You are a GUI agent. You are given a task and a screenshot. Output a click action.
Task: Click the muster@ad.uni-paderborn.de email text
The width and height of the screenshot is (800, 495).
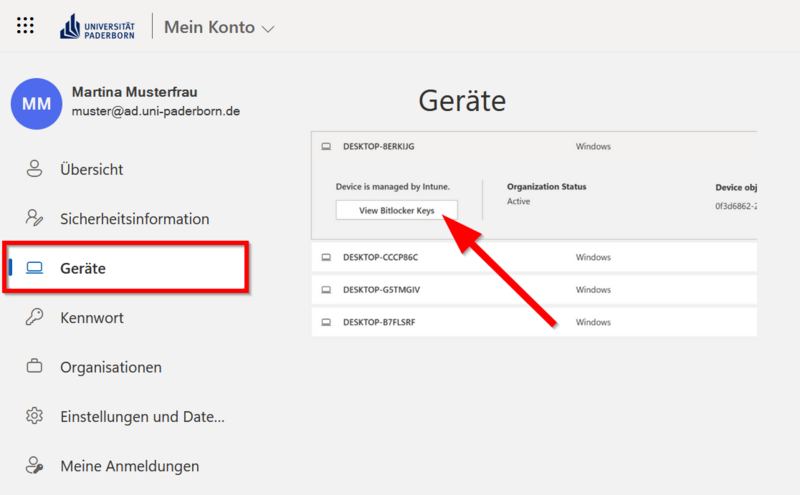coord(155,112)
